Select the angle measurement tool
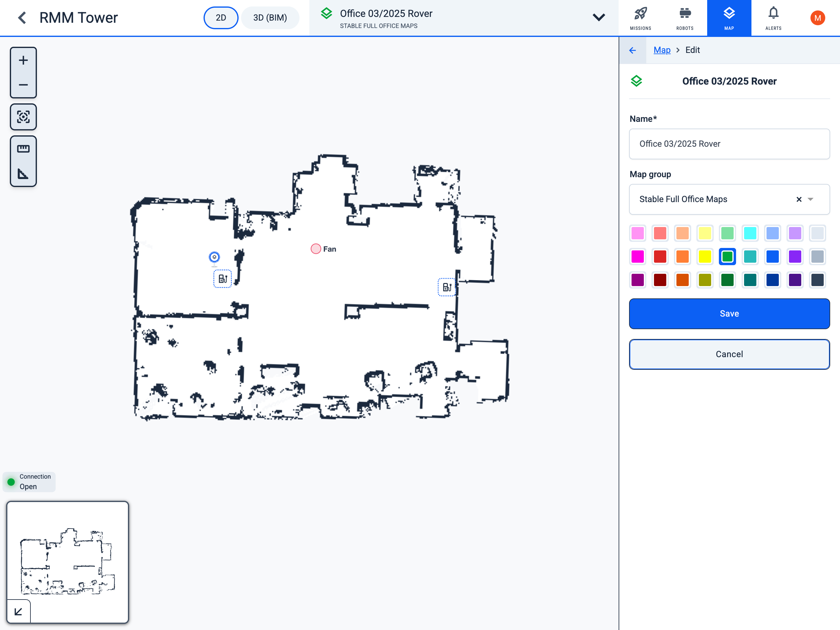The image size is (840, 630). point(23,173)
